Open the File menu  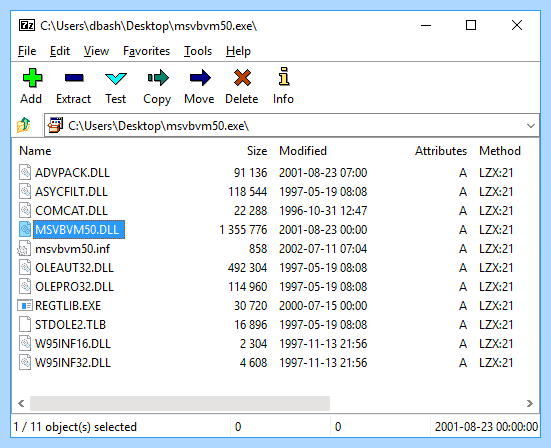(x=27, y=51)
